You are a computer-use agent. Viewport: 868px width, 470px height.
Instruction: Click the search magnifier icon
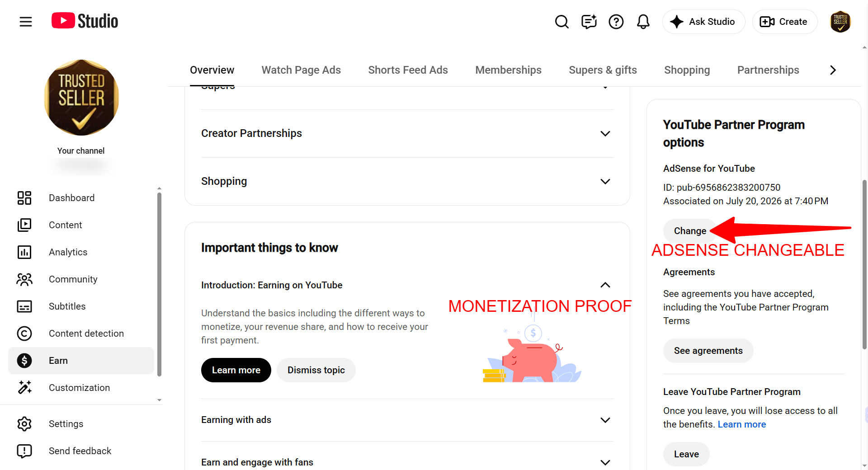click(x=561, y=22)
